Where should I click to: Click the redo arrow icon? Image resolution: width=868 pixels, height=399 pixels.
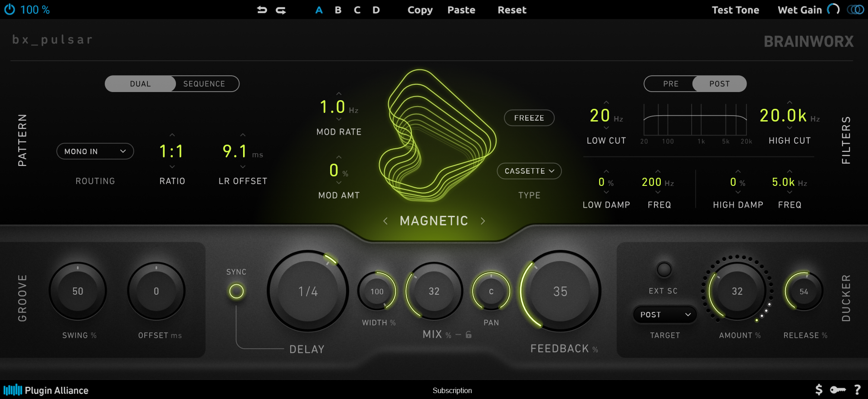(x=281, y=10)
